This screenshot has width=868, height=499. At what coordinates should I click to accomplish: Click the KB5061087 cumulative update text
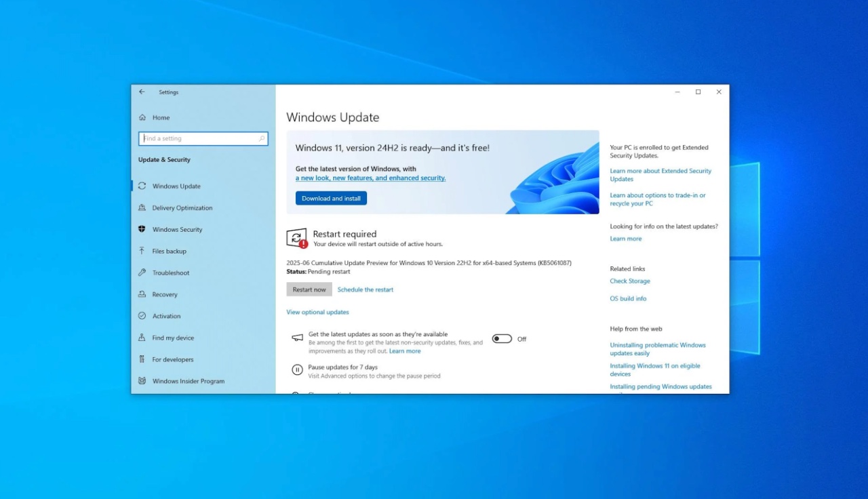(x=429, y=262)
